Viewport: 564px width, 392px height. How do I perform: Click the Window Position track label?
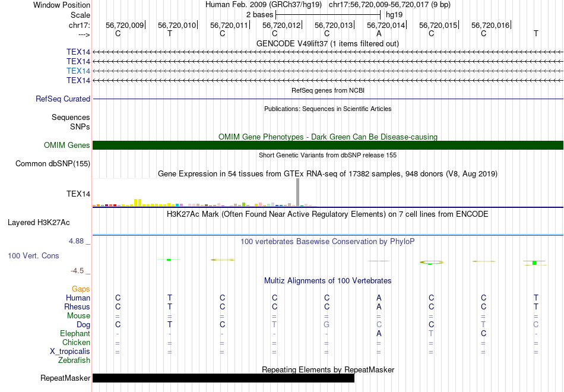[x=62, y=5]
